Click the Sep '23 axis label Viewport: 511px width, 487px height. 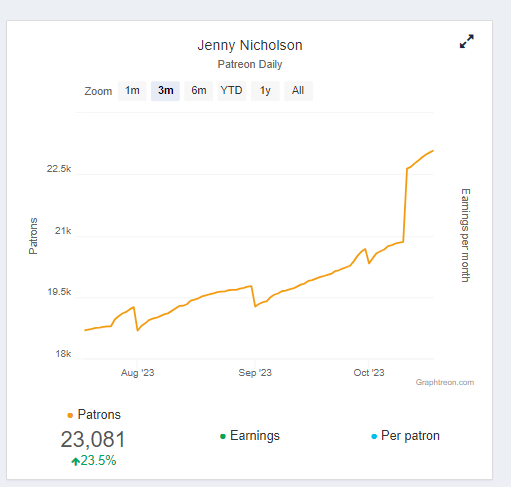(x=255, y=373)
